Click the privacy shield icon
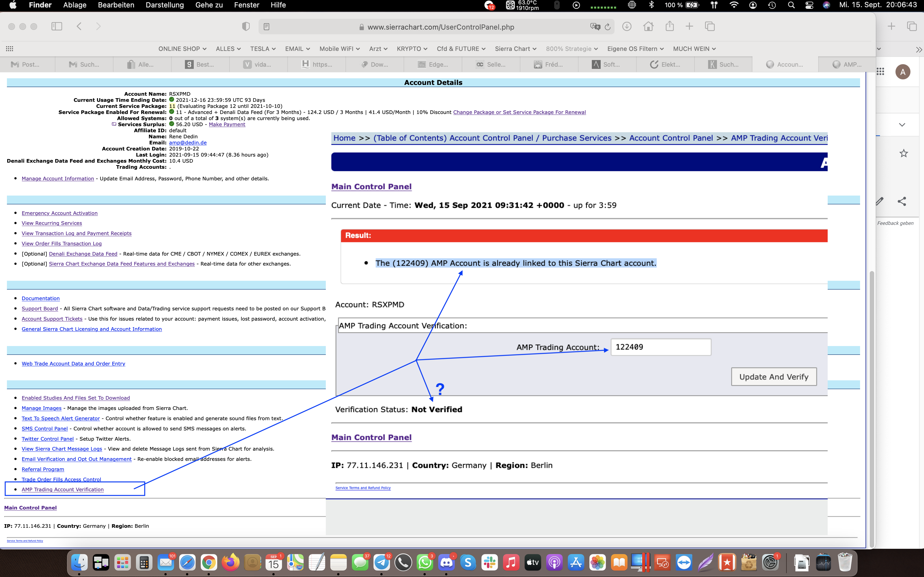The width and height of the screenshot is (924, 577). point(246,26)
